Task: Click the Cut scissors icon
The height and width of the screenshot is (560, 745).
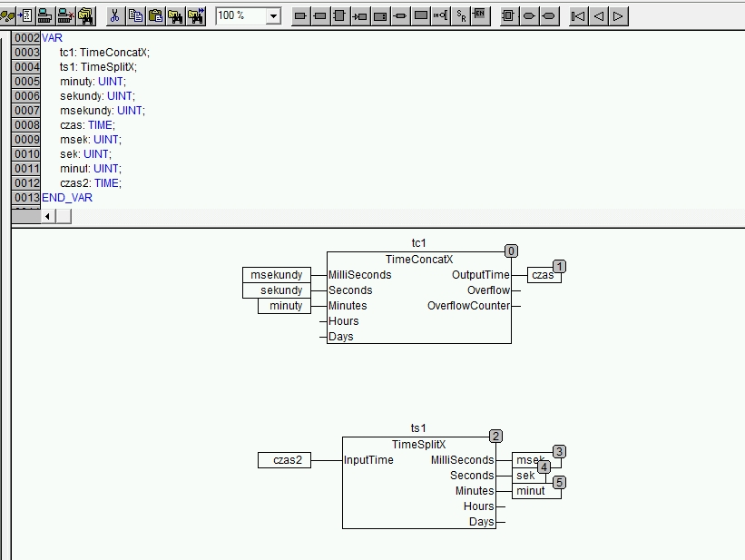Action: pyautogui.click(x=114, y=15)
